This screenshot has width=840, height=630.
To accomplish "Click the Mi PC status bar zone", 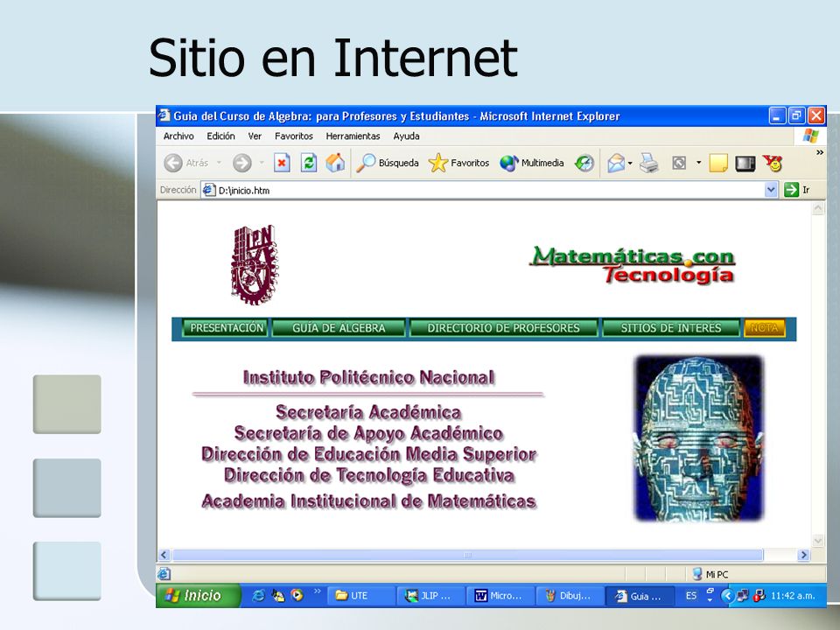I will point(710,574).
